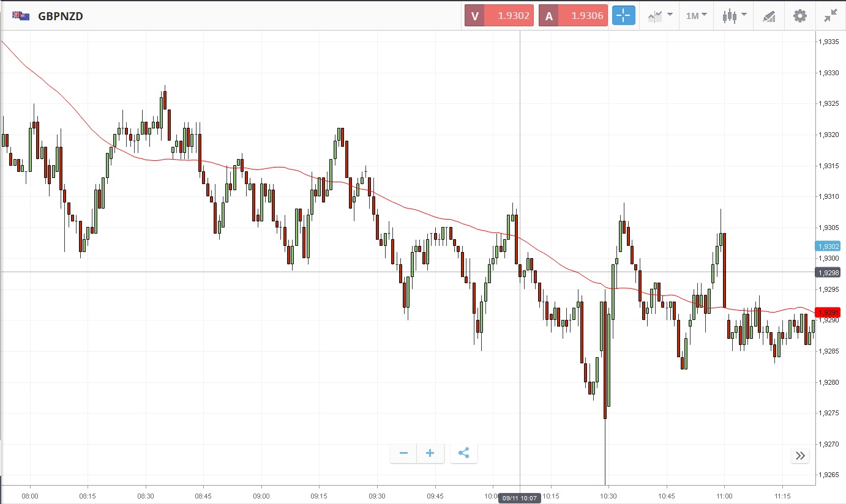Jump to latest candles double-arrow
This screenshot has width=846, height=504.
pyautogui.click(x=800, y=455)
